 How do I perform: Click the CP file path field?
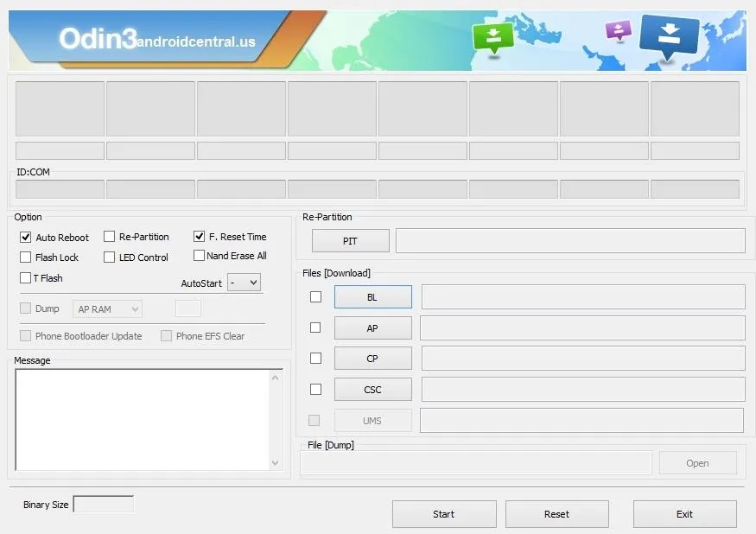click(583, 359)
